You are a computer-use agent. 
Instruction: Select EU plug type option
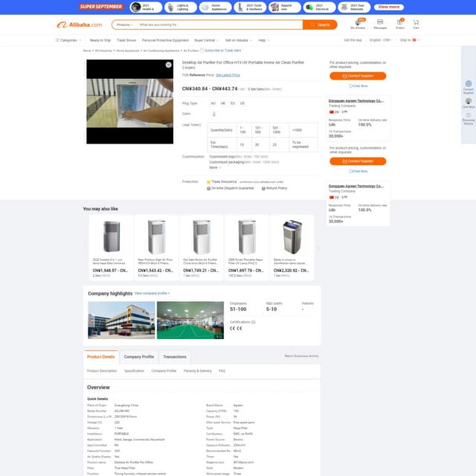(x=233, y=103)
